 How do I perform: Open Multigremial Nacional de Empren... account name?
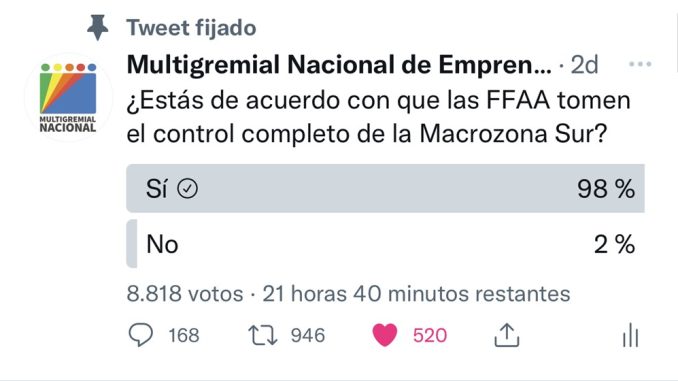[339, 65]
